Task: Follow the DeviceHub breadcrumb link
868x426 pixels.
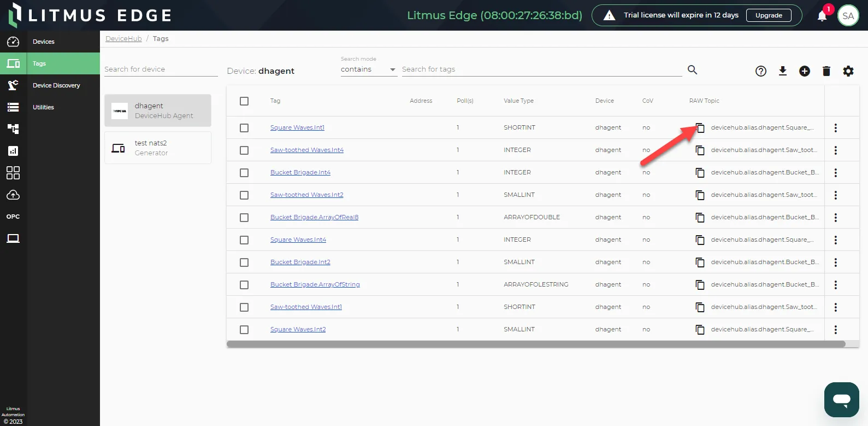Action: [x=123, y=39]
